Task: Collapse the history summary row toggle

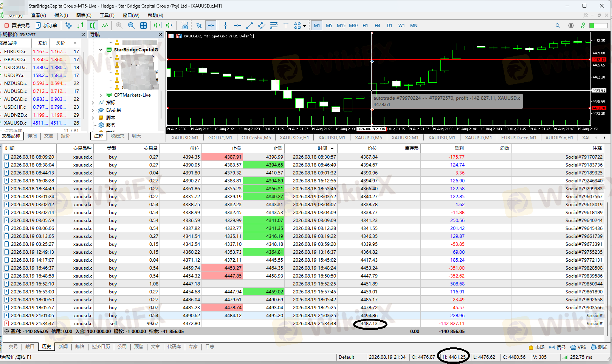Action: (x=6, y=331)
